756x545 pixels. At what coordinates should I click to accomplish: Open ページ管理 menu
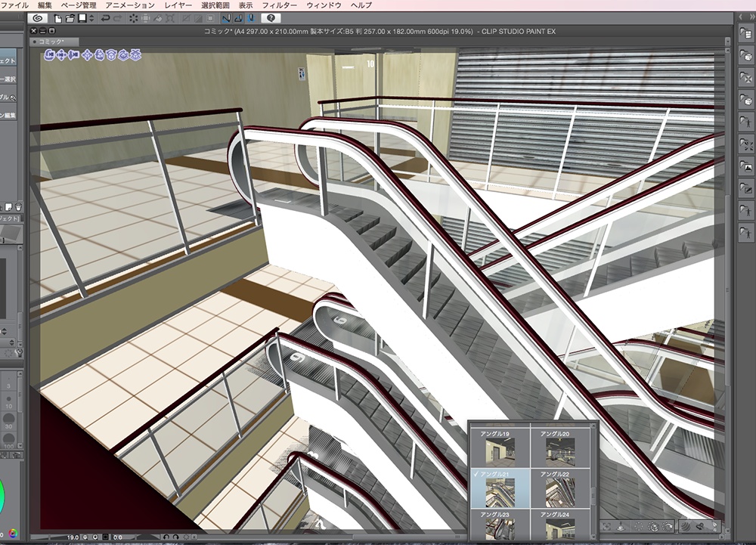click(x=79, y=5)
